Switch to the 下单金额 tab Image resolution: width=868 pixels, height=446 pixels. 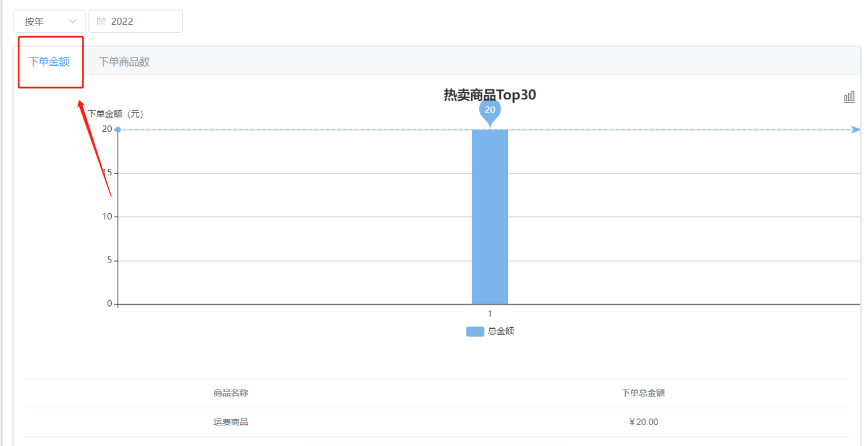click(49, 61)
